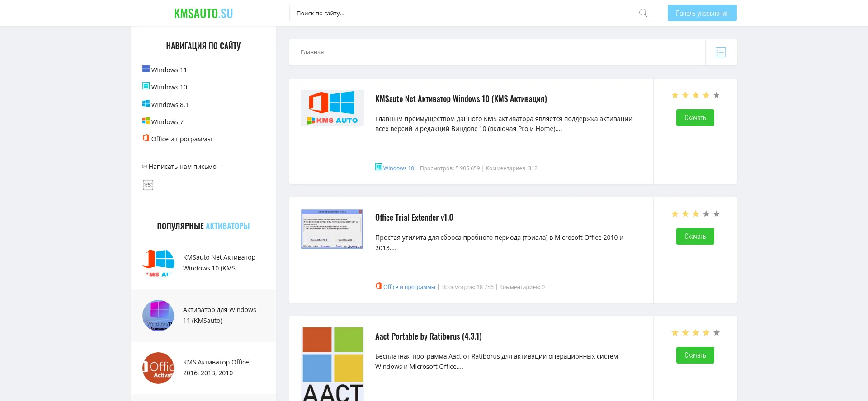868x401 pixels.
Task: Click the envelope icon beside Написать нам письмо
Action: tap(145, 167)
